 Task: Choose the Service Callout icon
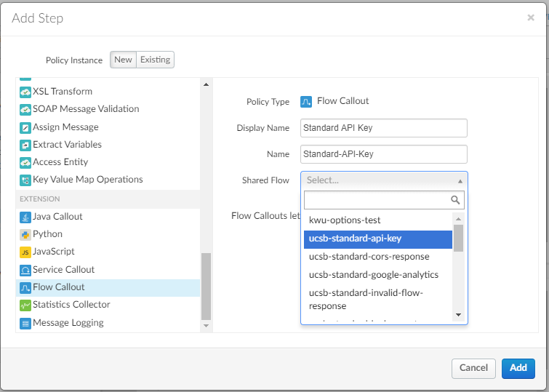point(25,270)
